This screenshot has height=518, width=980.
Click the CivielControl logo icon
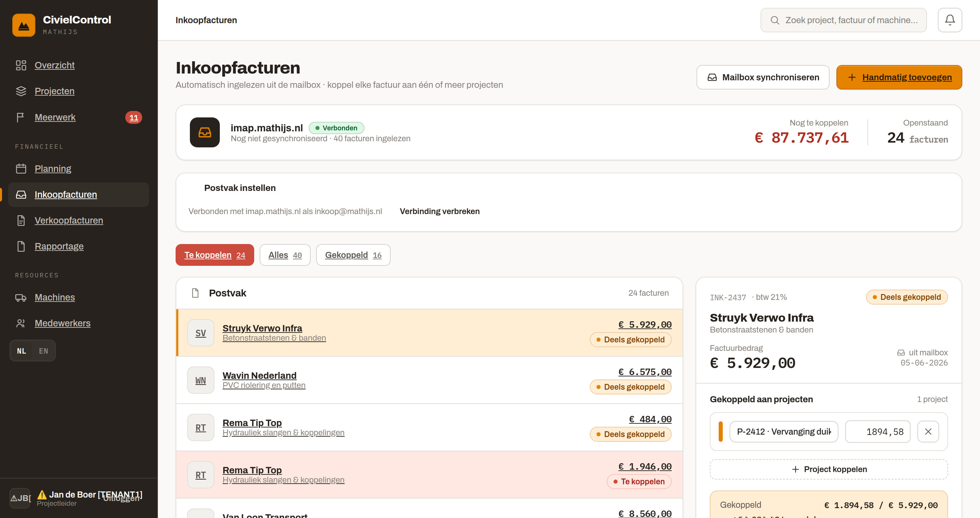click(x=23, y=25)
